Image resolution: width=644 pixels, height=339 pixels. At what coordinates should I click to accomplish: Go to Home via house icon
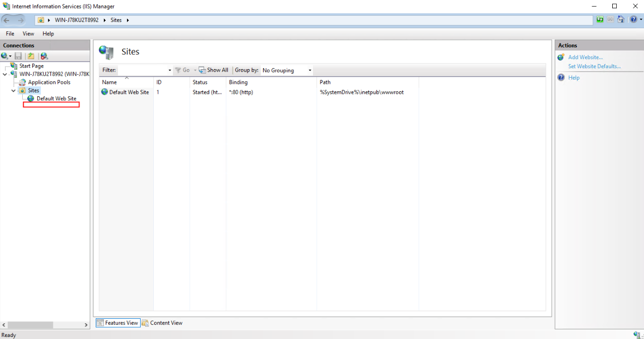[x=620, y=20]
